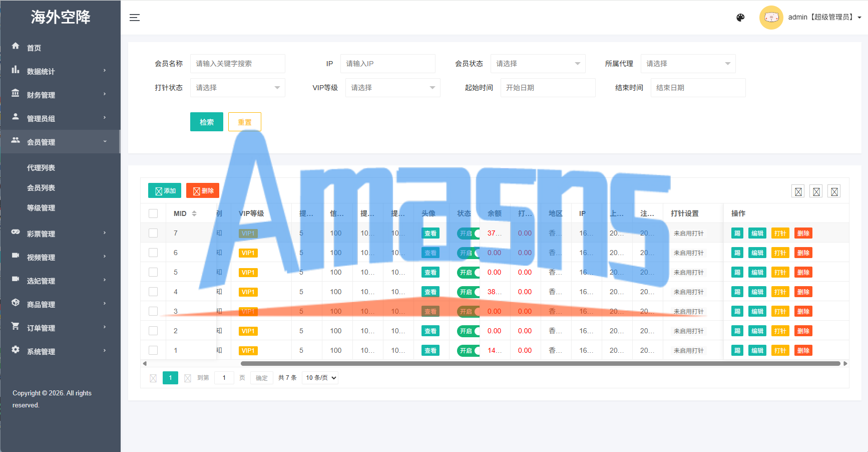868x452 pixels.
Task: Toggle the sidebar with the hamburger icon
Action: click(134, 18)
